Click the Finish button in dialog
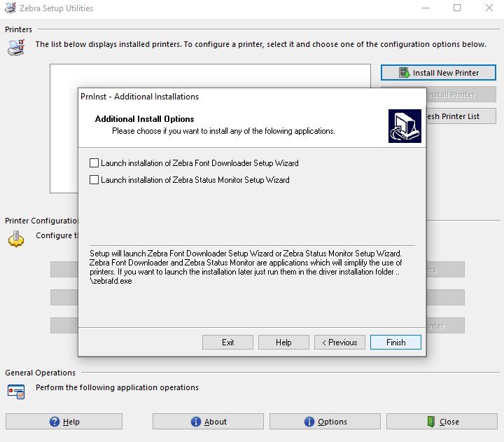 click(x=395, y=343)
